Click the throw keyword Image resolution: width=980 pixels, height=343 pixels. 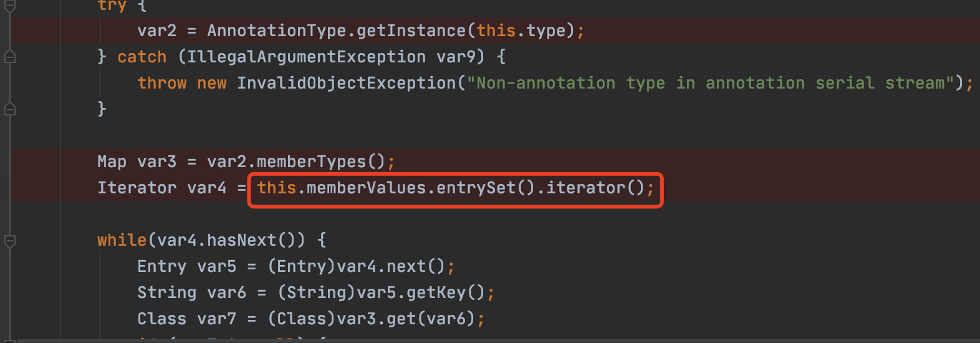click(161, 83)
